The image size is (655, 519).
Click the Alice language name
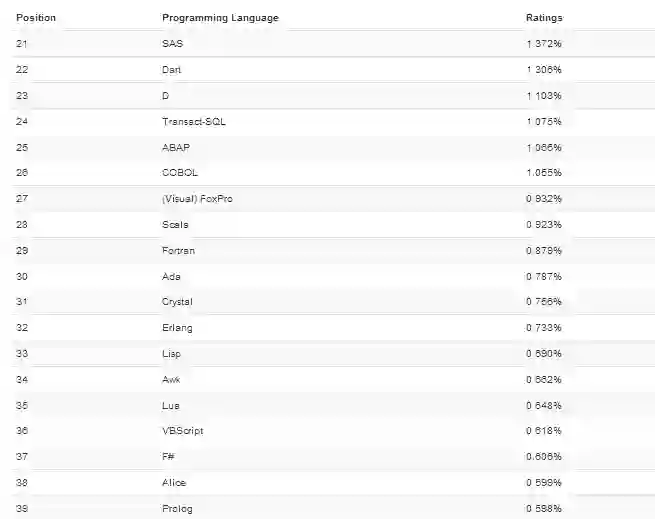click(174, 483)
